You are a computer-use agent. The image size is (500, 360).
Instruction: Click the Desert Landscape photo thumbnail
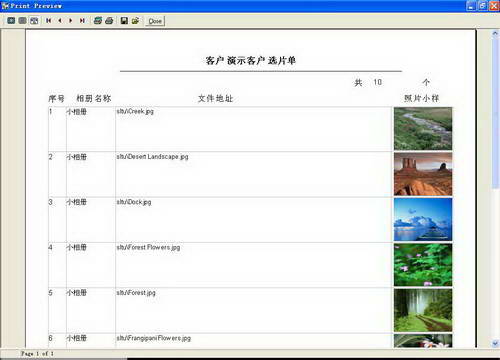423,174
